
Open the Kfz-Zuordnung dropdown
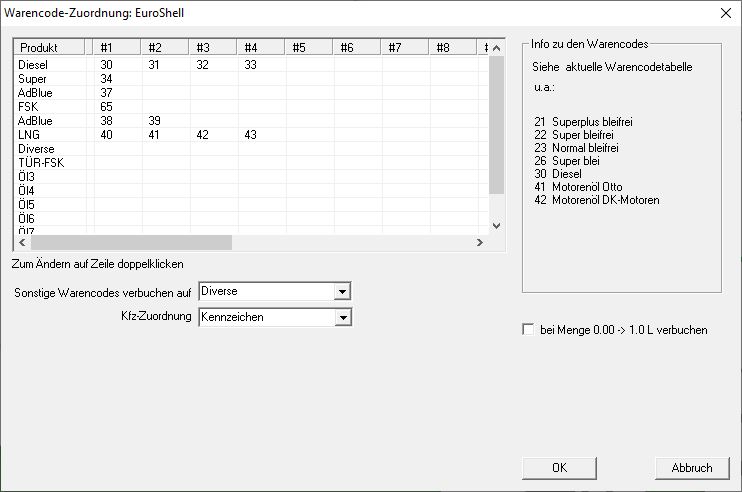[x=343, y=317]
